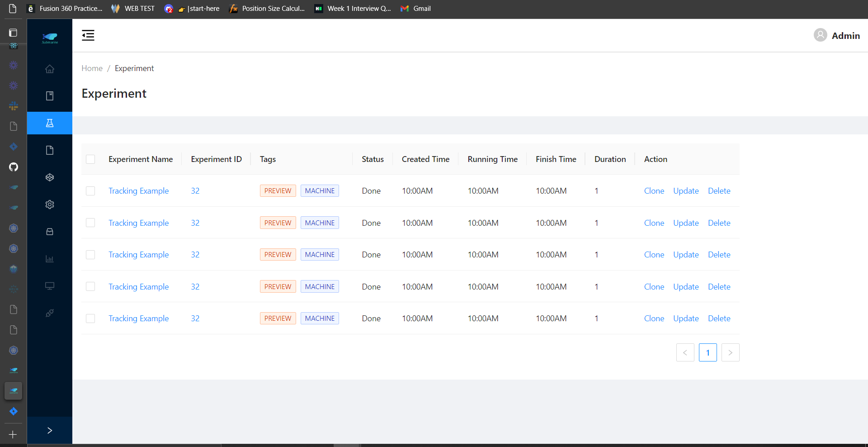Open the first row's Tracking Example link
Screen dimensions: 868x447
(139, 191)
